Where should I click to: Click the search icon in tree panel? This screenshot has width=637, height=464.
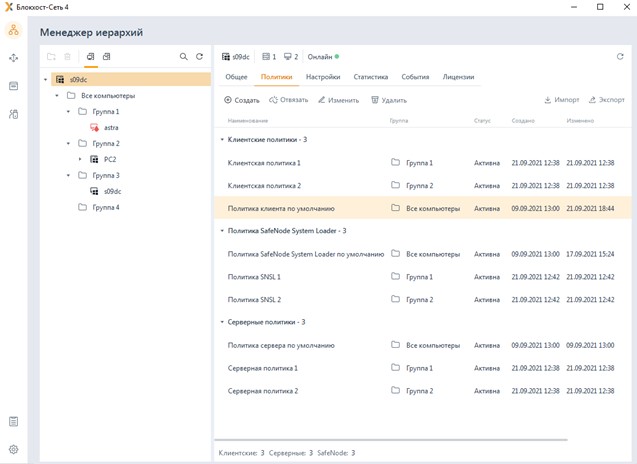tap(184, 57)
